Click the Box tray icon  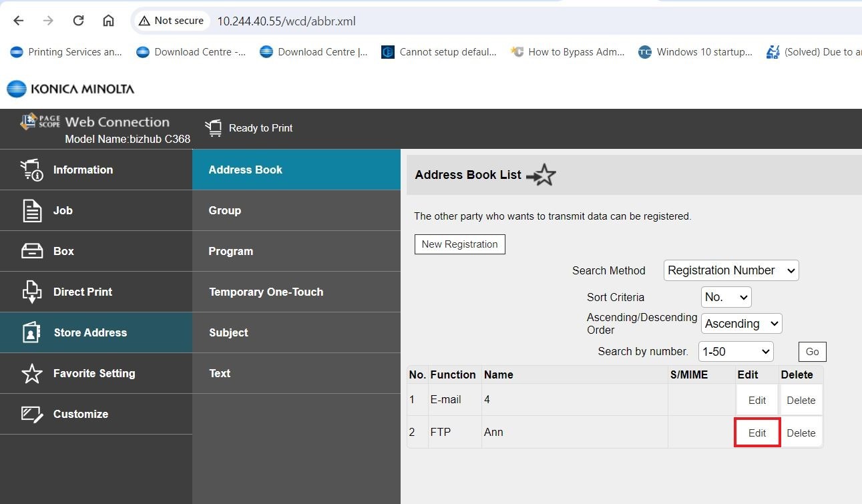point(32,251)
